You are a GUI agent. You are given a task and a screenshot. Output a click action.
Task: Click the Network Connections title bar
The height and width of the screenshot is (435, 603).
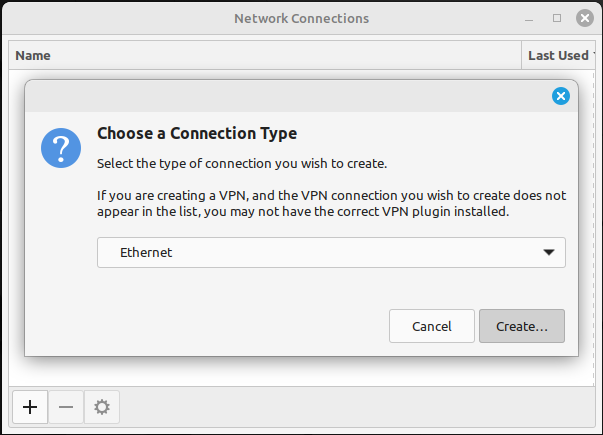302,18
